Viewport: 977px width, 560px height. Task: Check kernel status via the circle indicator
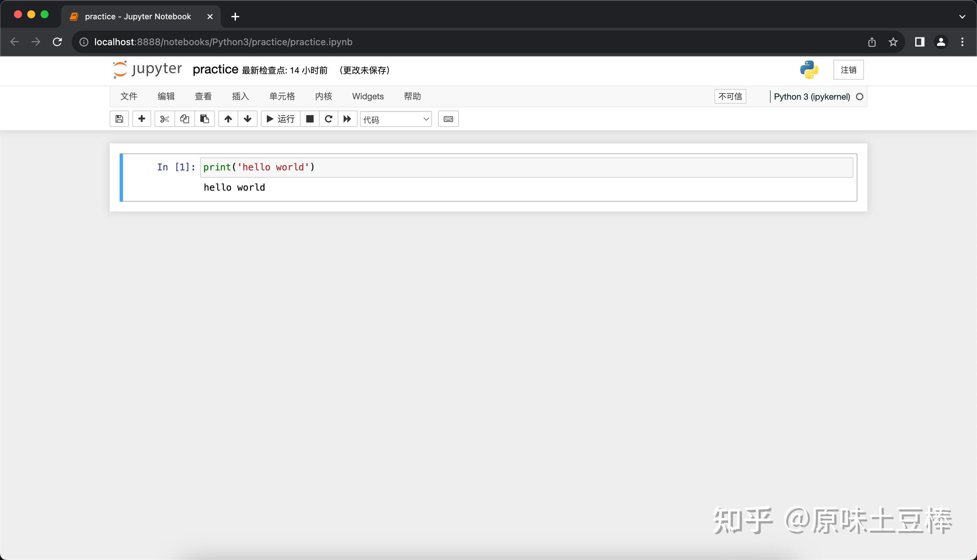point(860,97)
